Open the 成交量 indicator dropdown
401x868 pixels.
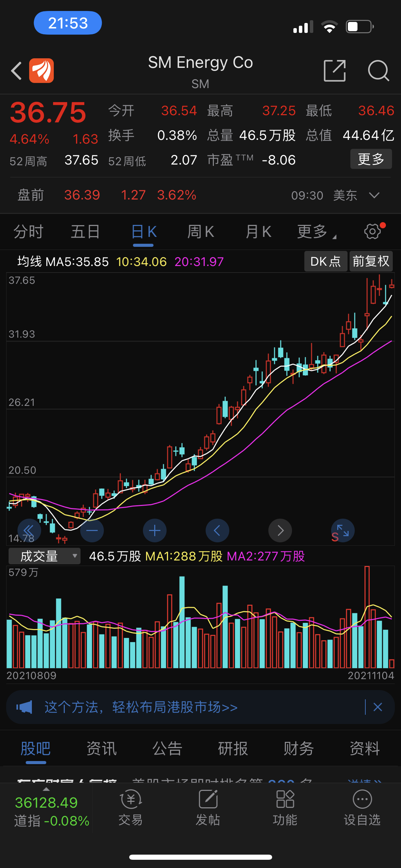pyautogui.click(x=45, y=556)
